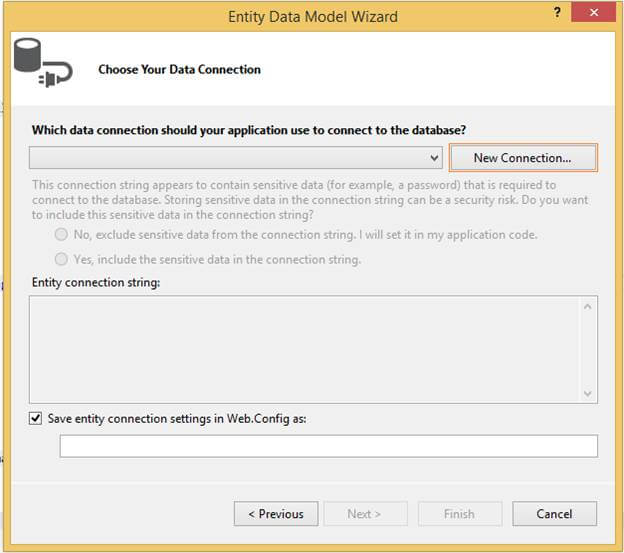Uncheck Save entity connection settings in Web.Config
624x553 pixels.
(x=36, y=419)
